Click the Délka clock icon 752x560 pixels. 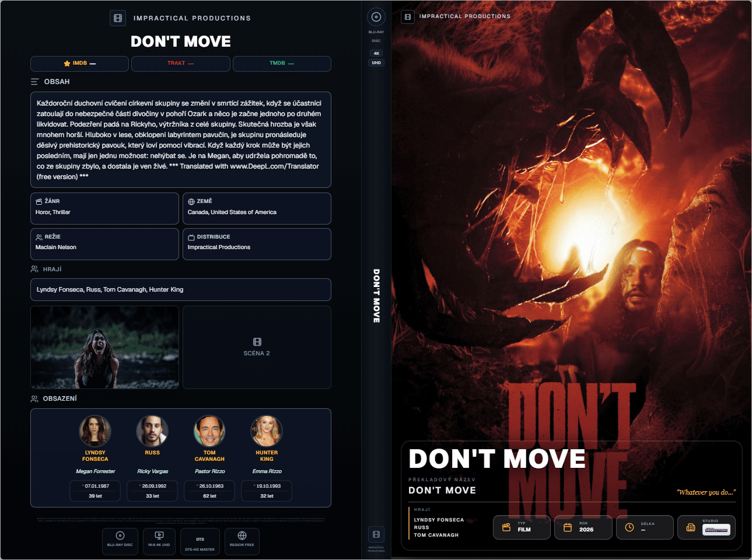[x=629, y=527]
